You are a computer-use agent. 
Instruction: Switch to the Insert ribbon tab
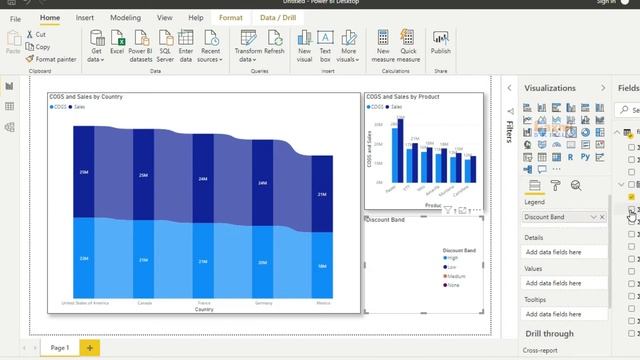pyautogui.click(x=84, y=18)
